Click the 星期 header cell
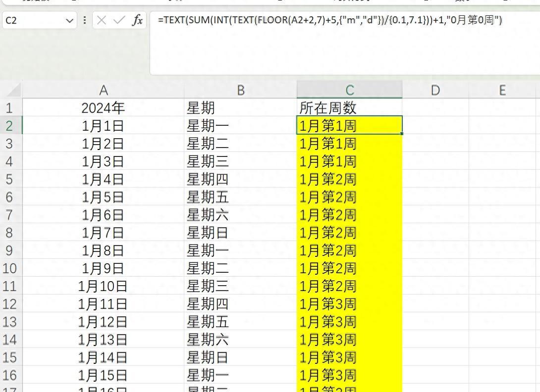This screenshot has width=540, height=392. coord(240,108)
